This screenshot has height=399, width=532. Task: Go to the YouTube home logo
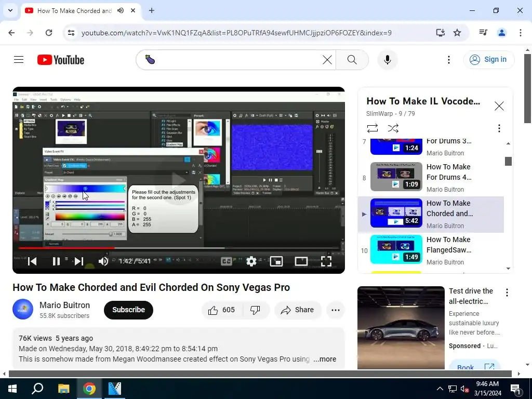61,60
